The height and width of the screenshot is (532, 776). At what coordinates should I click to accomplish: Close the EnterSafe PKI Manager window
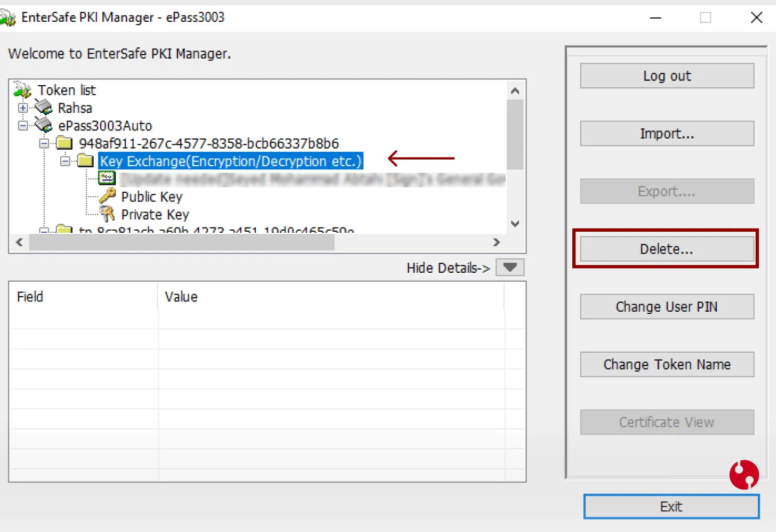(x=757, y=18)
